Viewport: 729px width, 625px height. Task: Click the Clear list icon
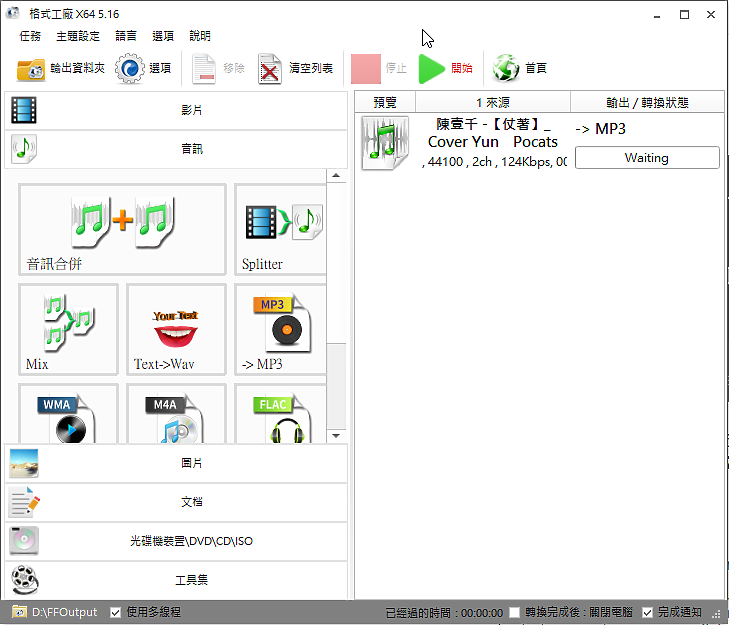coord(270,69)
